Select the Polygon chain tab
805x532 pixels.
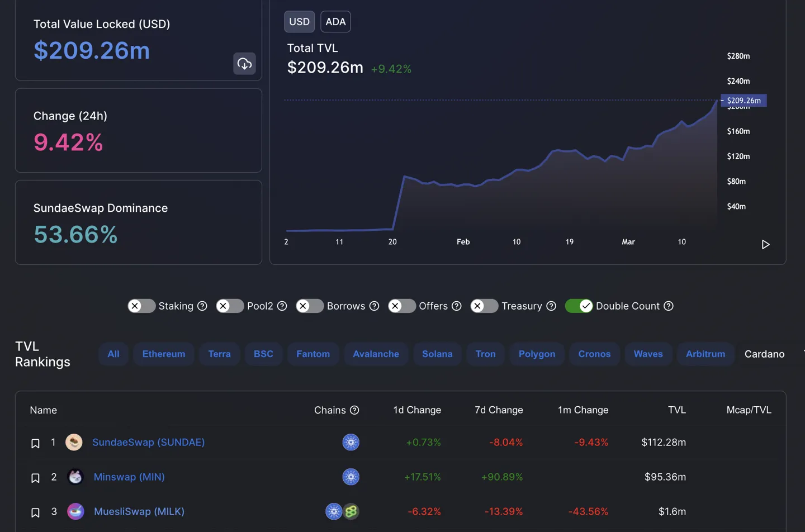pos(537,354)
